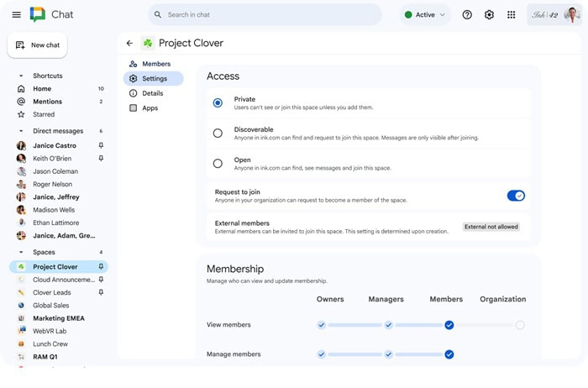The width and height of the screenshot is (588, 388).
Task: Go back with the arrow beside Project Clover
Action: 129,43
